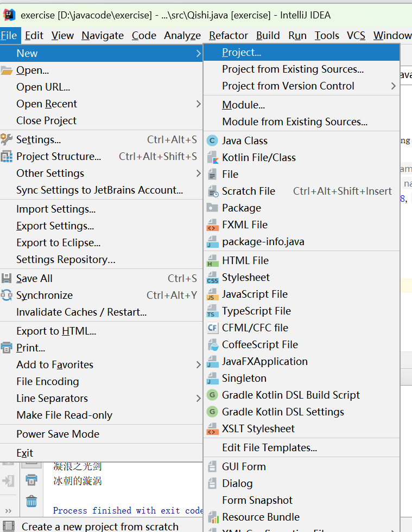The width and height of the screenshot is (412, 532).
Task: Open the Navigate menu
Action: click(x=103, y=36)
